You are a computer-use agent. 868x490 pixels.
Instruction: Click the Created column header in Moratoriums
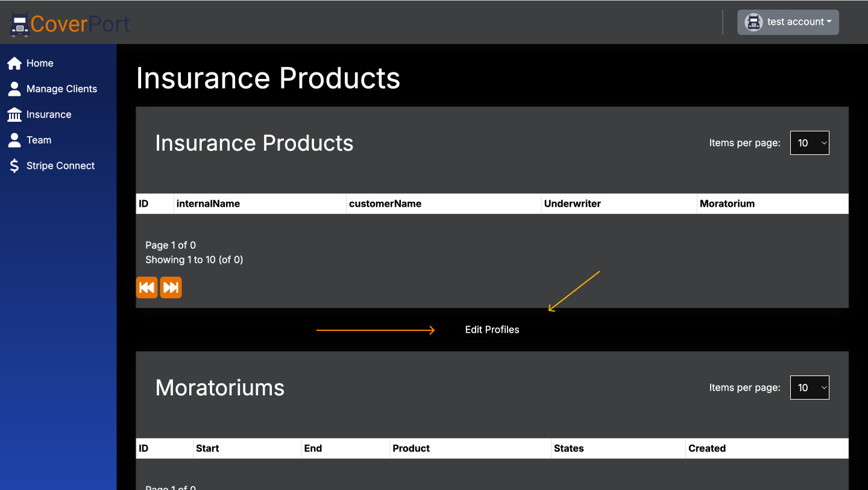707,448
